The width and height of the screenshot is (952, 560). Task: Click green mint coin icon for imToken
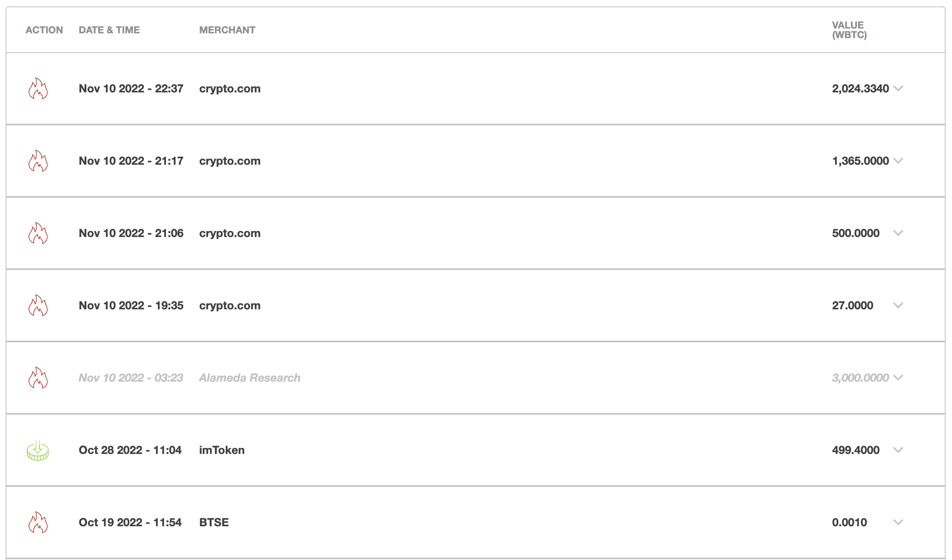pyautogui.click(x=38, y=450)
